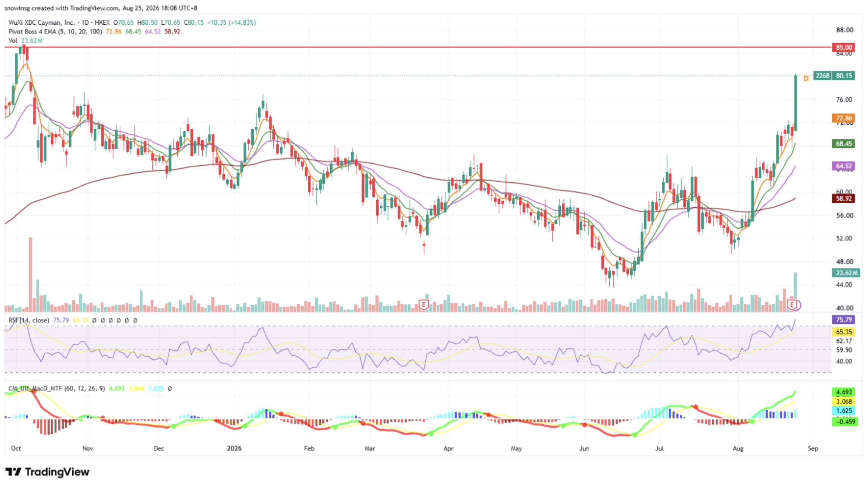The width and height of the screenshot is (868, 487).
Task: Select the Pivot Boss 4 EMA indicator legend
Action: [55, 32]
